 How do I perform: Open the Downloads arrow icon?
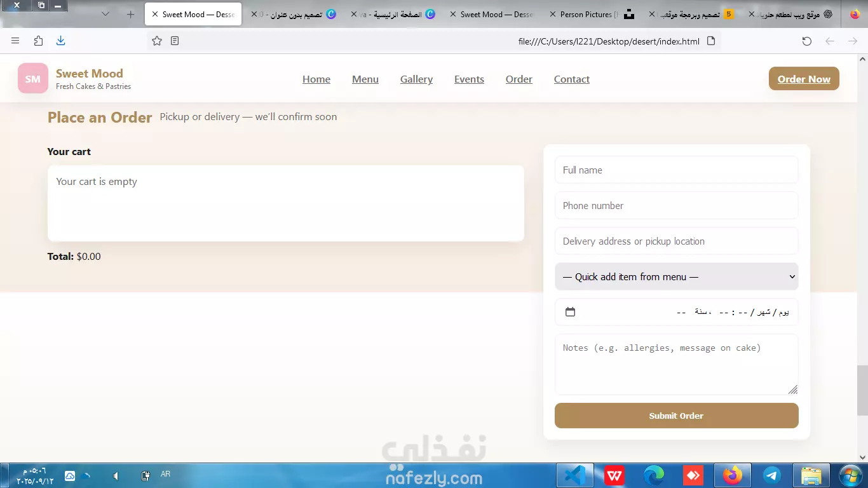coord(61,41)
